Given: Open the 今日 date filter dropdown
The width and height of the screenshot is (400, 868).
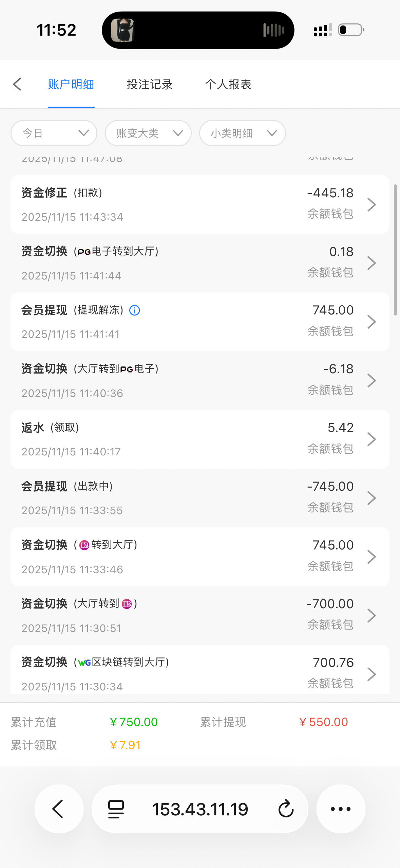Looking at the screenshot, I should coord(54,133).
